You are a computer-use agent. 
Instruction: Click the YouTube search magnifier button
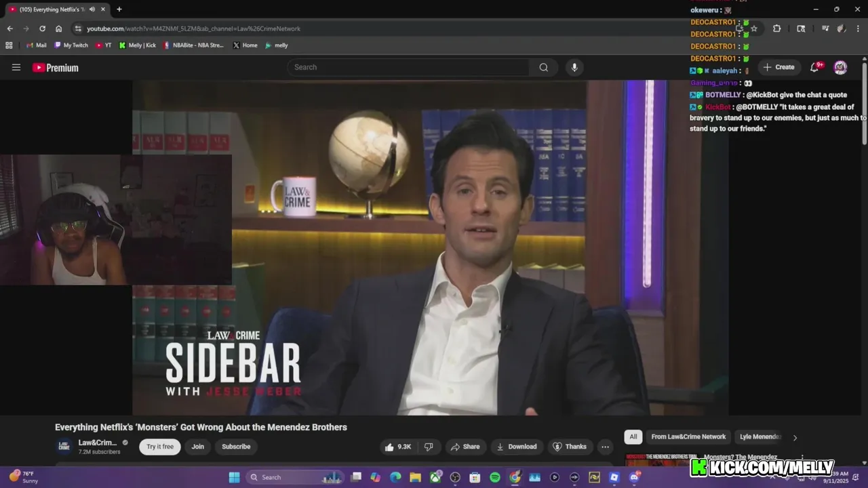point(544,67)
